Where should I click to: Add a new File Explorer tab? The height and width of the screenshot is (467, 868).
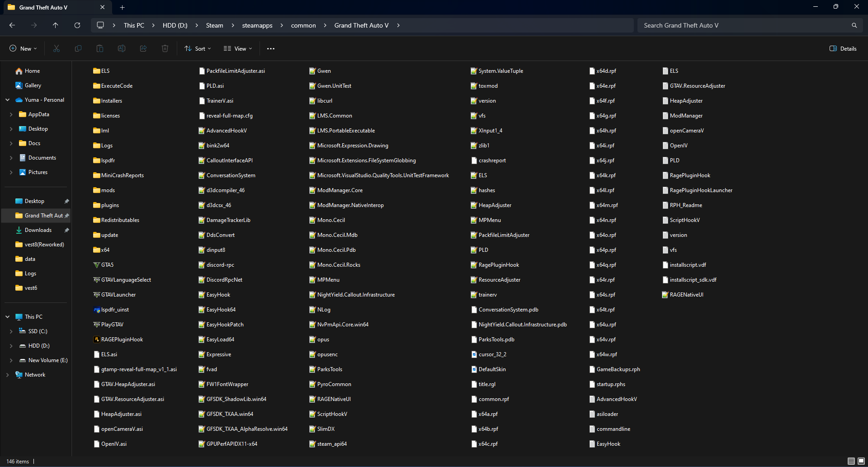(122, 7)
